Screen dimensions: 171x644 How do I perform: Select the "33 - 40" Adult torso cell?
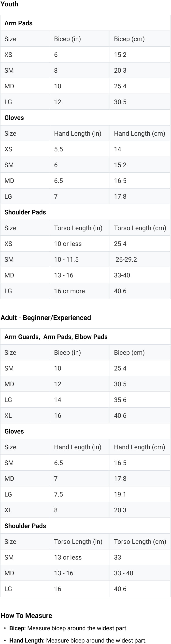(x=124, y=573)
